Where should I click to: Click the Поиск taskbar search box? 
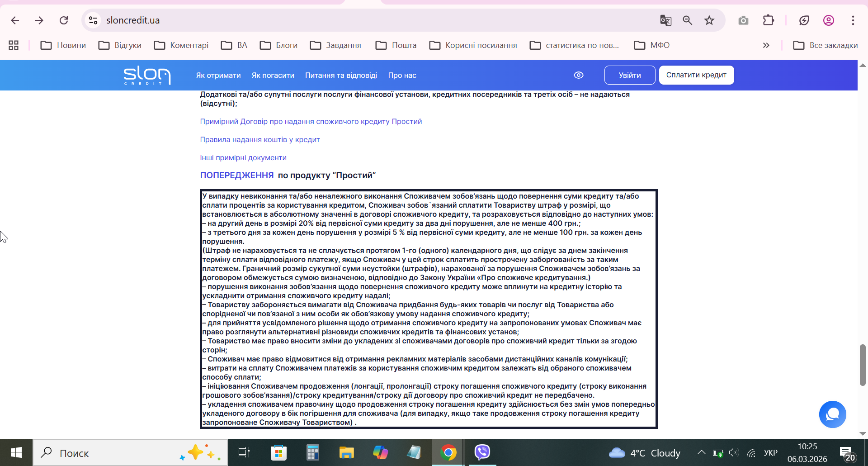click(130, 453)
